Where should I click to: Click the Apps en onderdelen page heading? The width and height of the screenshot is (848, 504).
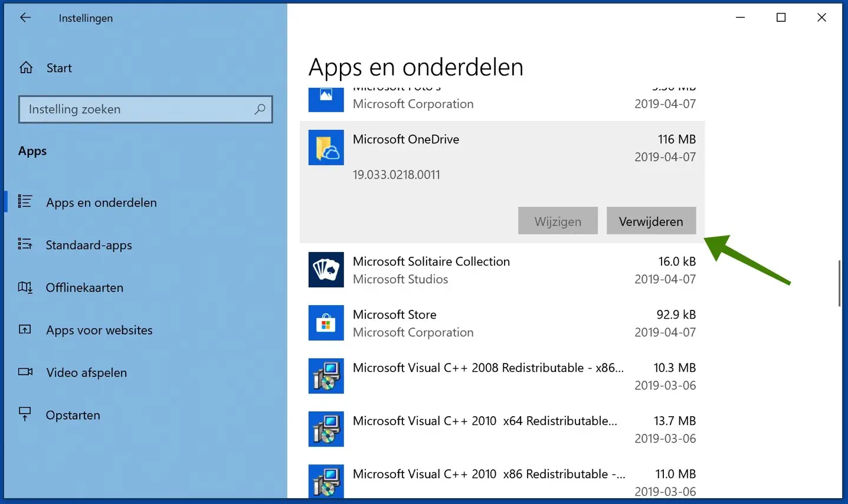pyautogui.click(x=416, y=67)
